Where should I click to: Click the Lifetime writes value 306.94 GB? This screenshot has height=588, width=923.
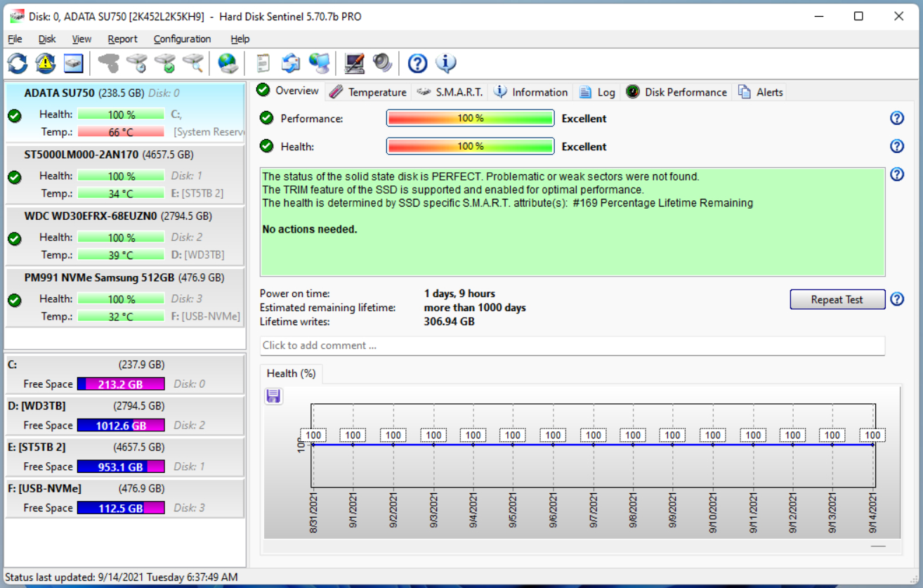coord(450,322)
